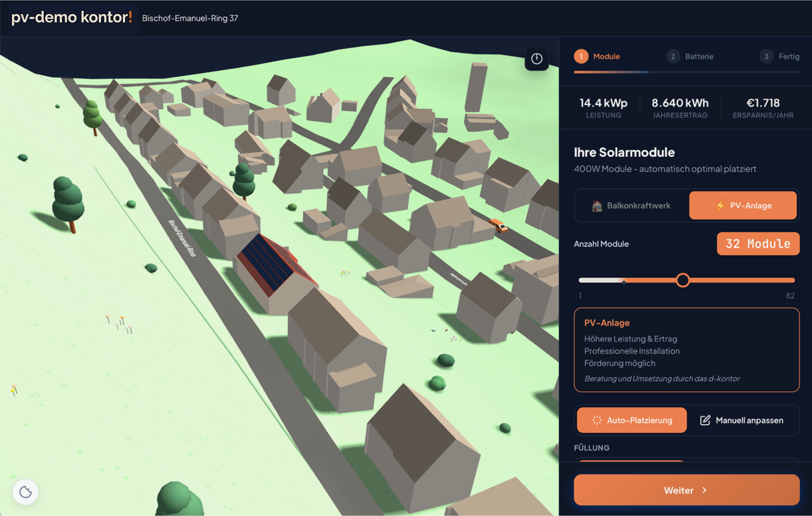This screenshot has height=516, width=812.
Task: Click the solar-paneled house roof in map
Action: pyautogui.click(x=270, y=265)
